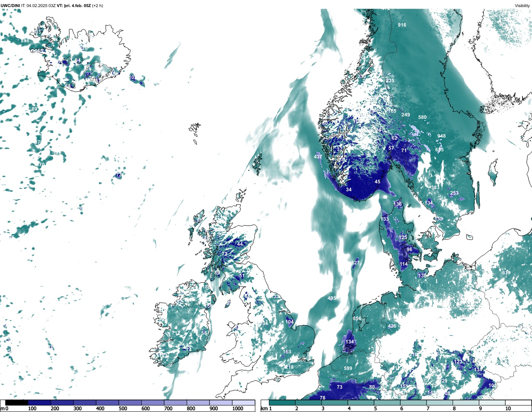
Task: Click the 856 value west of Iceland
Action: (25, 41)
